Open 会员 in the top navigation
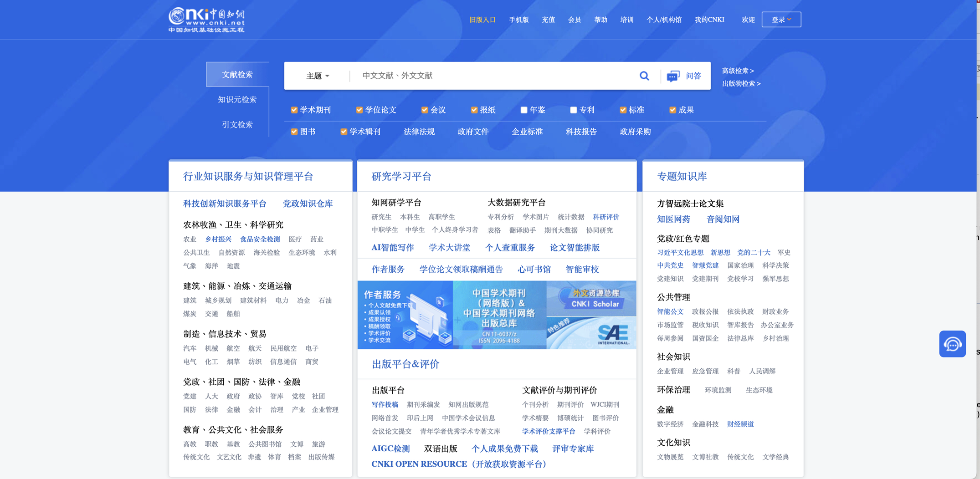The height and width of the screenshot is (479, 980). (x=575, y=20)
